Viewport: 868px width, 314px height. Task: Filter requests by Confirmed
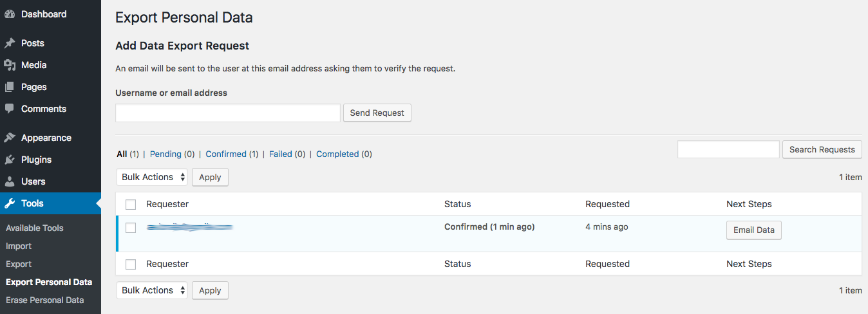[x=226, y=154]
